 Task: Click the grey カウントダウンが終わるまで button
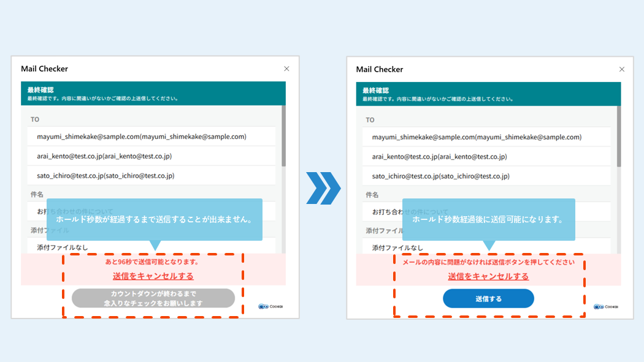(153, 298)
